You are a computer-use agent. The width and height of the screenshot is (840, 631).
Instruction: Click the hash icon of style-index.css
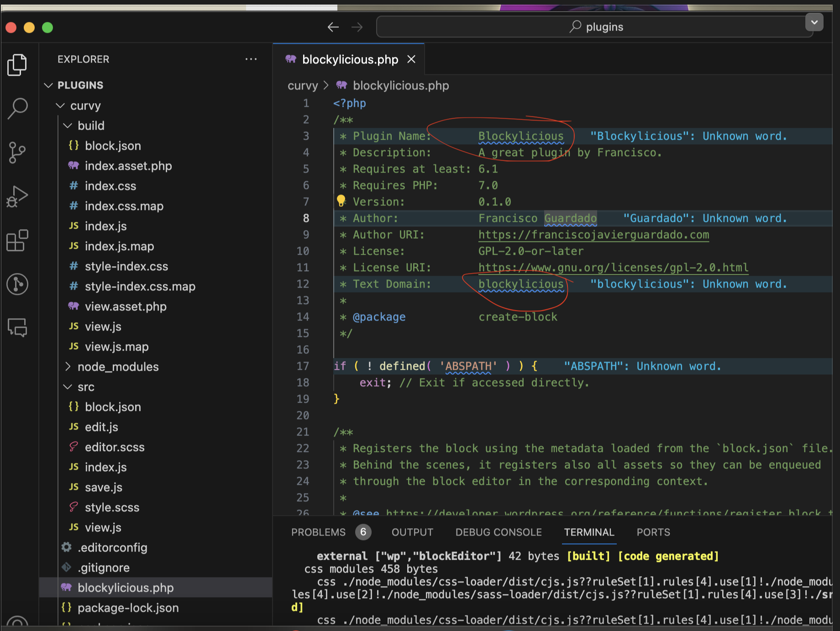pyautogui.click(x=73, y=266)
